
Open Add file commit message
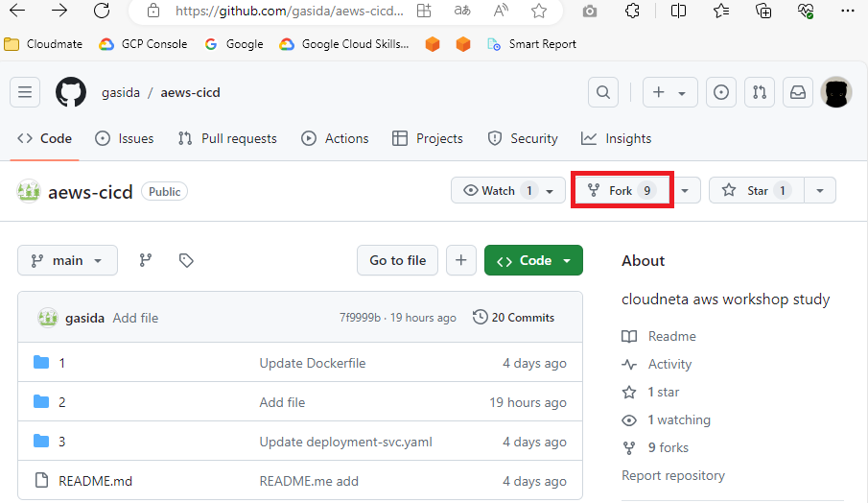click(135, 318)
